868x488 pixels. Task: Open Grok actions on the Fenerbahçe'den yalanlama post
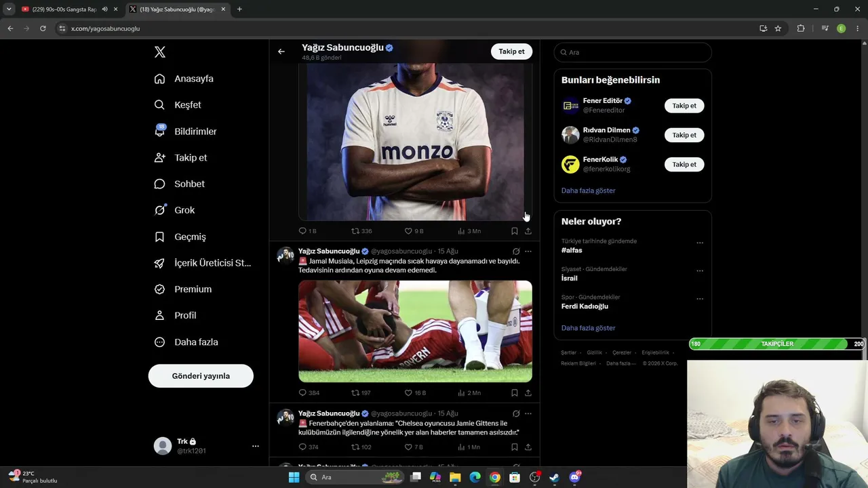[516, 413]
